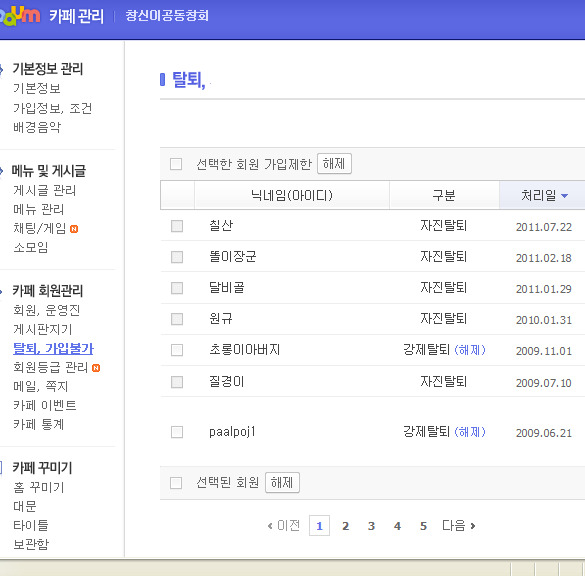Open 가입정보, 조건 in the sidebar
Screen dimensions: 585x576
point(52,108)
